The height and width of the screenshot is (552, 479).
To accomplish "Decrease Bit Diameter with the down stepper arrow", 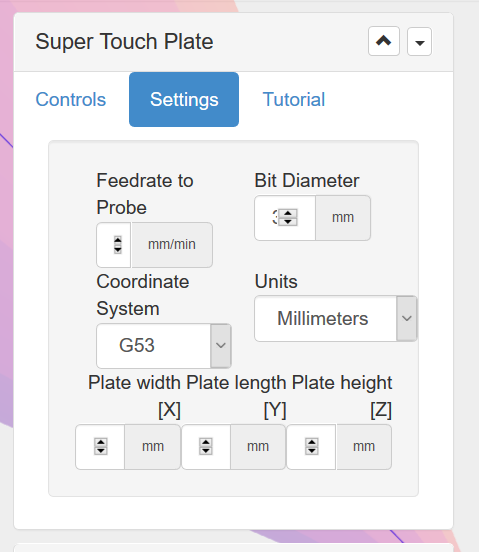I will (x=288, y=222).
